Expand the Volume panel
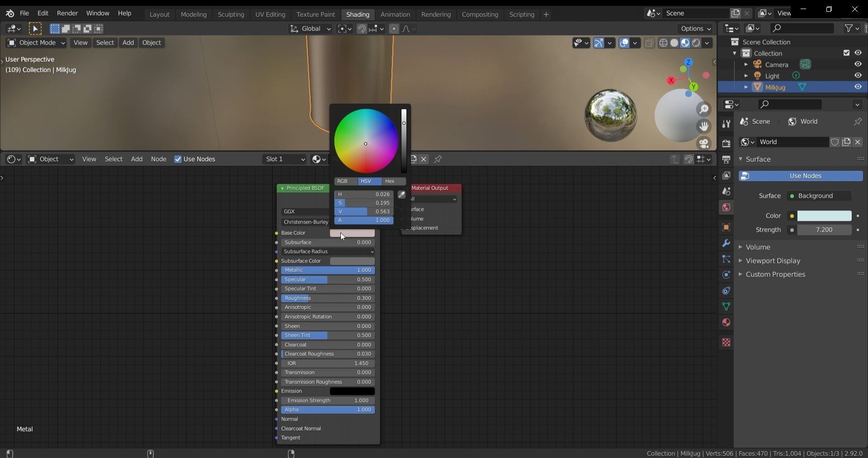 coord(758,247)
